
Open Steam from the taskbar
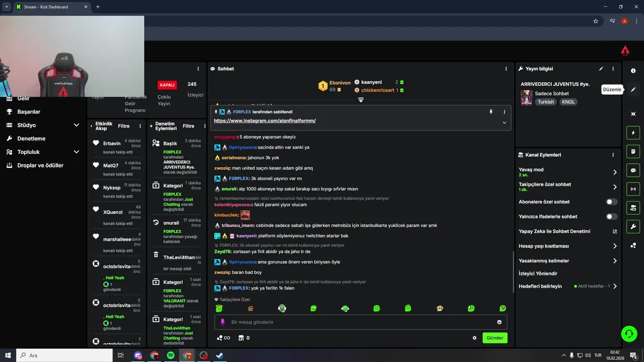click(x=220, y=355)
